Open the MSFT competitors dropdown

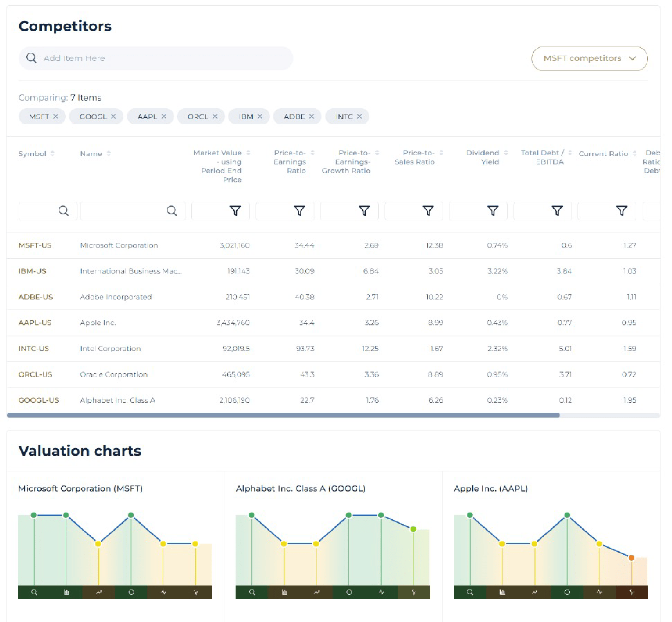coord(589,59)
